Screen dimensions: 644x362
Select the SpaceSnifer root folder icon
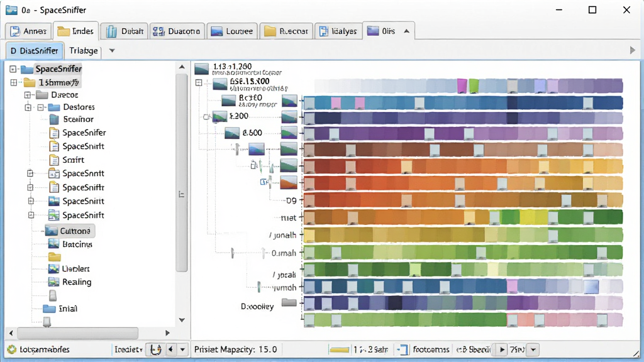(27, 69)
